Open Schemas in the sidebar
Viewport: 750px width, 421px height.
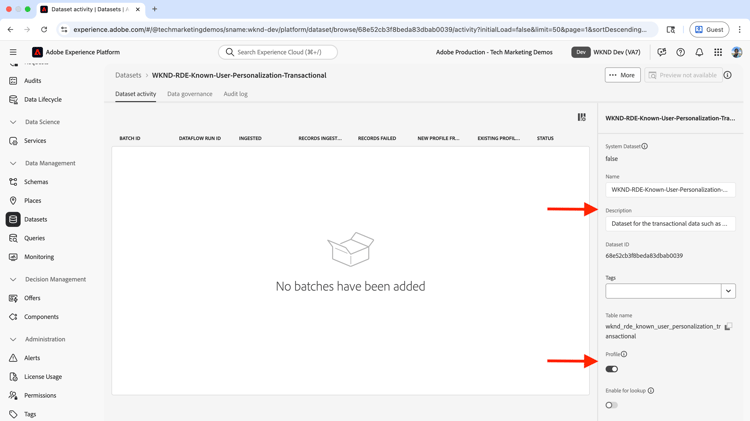point(36,182)
